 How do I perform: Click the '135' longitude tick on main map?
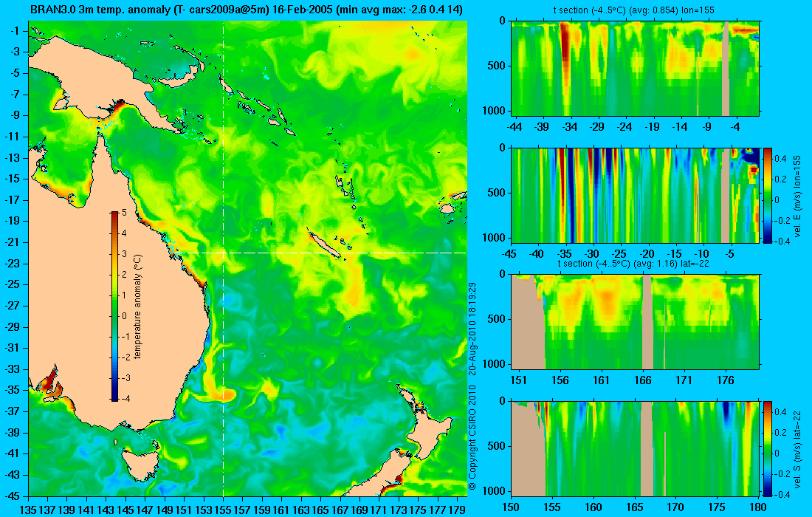click(x=28, y=510)
